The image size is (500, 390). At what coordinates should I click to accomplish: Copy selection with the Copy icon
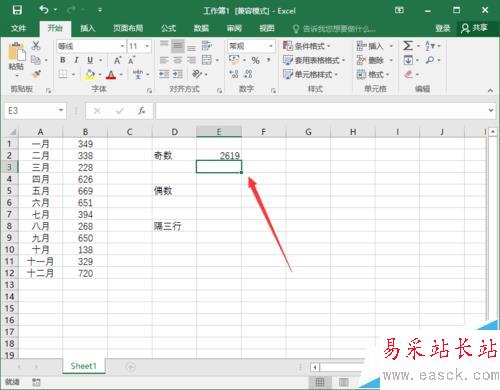[35, 60]
